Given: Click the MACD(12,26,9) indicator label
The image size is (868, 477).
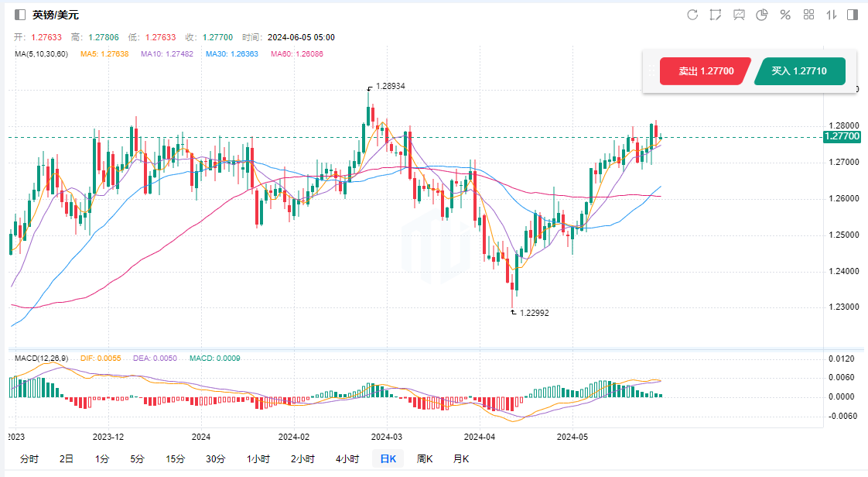Looking at the screenshot, I should 42,358.
